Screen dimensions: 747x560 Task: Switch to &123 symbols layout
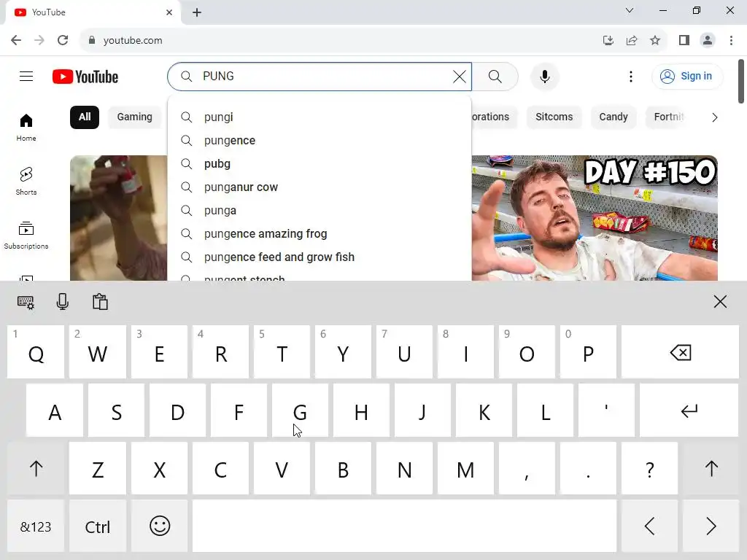coord(36,526)
